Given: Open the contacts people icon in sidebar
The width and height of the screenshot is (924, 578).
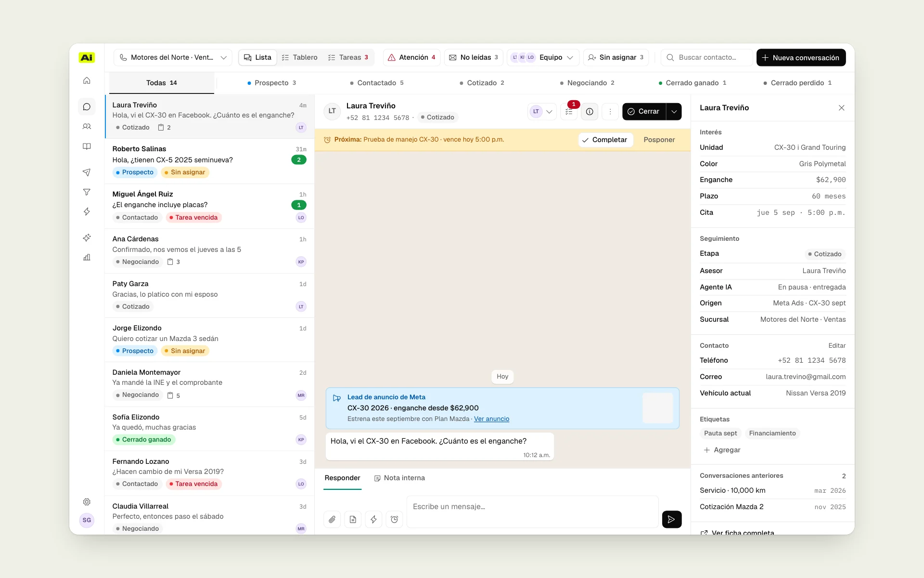Looking at the screenshot, I should [x=87, y=127].
